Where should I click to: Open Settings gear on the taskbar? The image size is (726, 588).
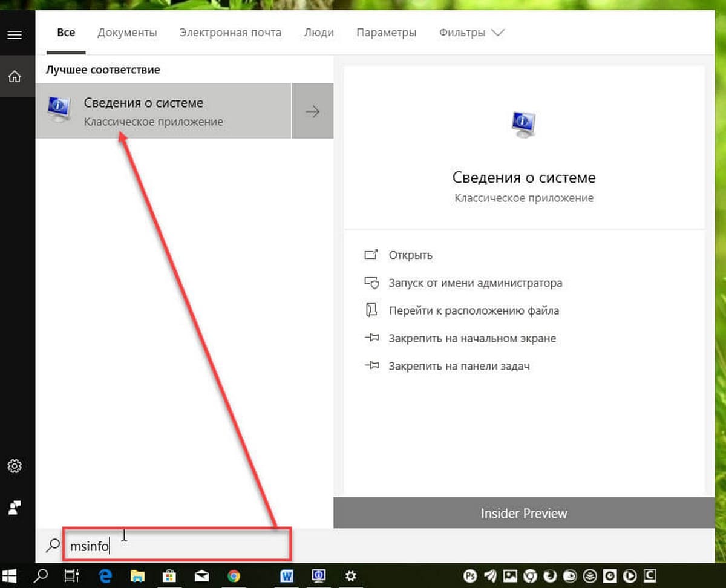tap(350, 576)
